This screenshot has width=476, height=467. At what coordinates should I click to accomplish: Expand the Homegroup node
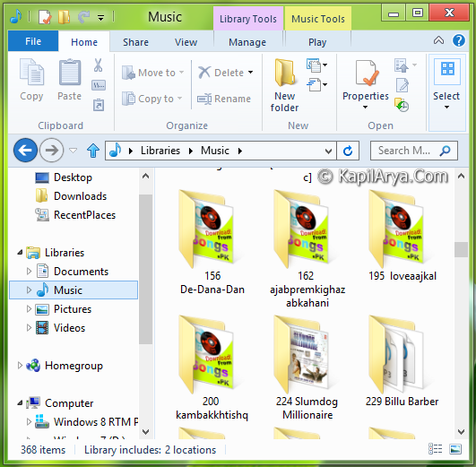click(x=20, y=366)
